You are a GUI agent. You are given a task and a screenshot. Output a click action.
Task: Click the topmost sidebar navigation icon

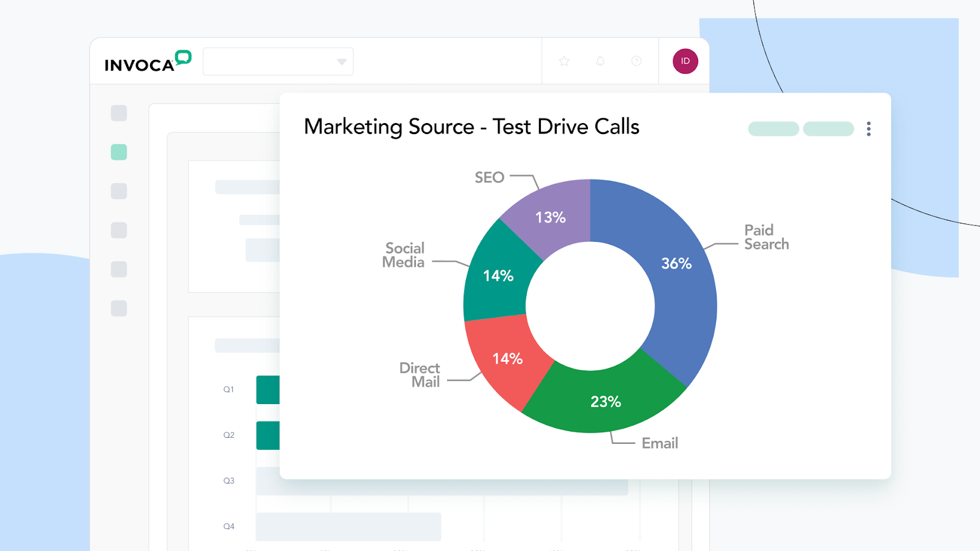click(x=119, y=113)
